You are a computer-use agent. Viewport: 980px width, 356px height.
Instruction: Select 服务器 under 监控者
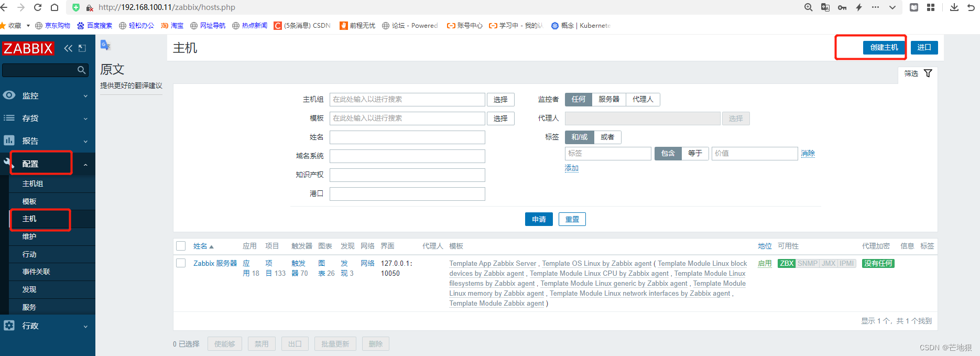[609, 99]
